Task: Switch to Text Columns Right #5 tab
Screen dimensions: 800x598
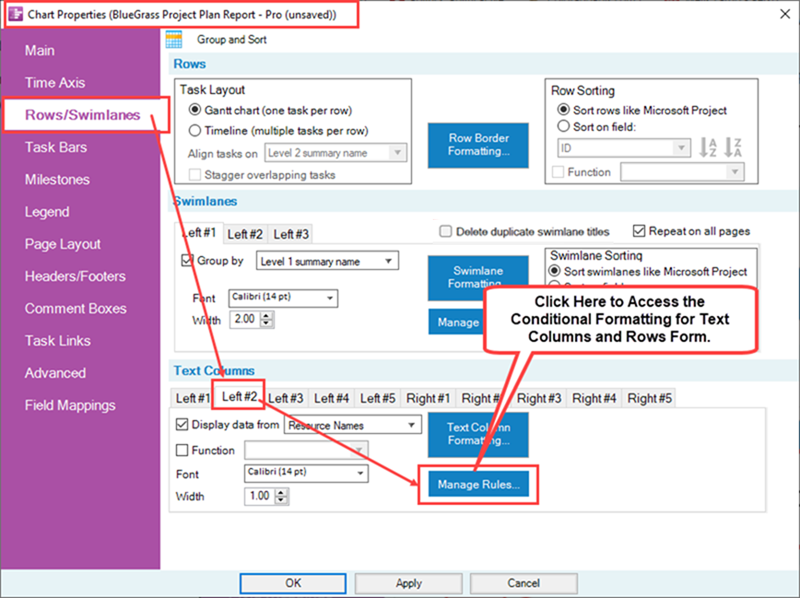Action: [x=649, y=398]
